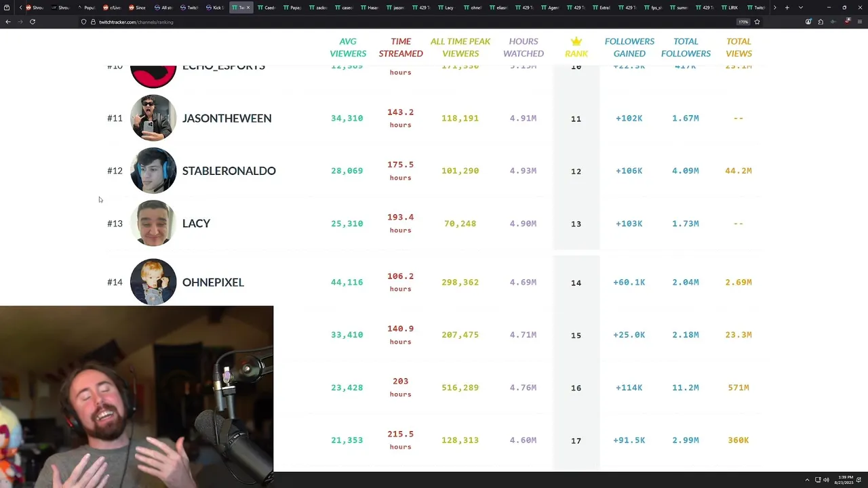The width and height of the screenshot is (868, 488).
Task: Click the 516,289 peak viewers value
Action: 460,388
